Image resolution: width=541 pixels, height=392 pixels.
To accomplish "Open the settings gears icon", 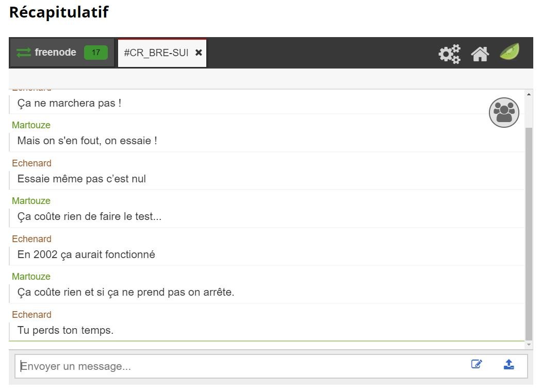I will [x=449, y=54].
